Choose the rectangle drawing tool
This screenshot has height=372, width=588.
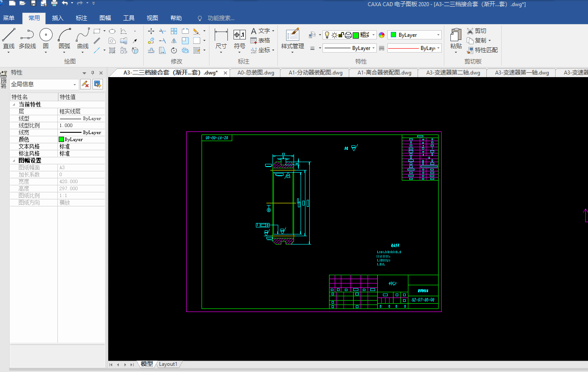coord(97,31)
